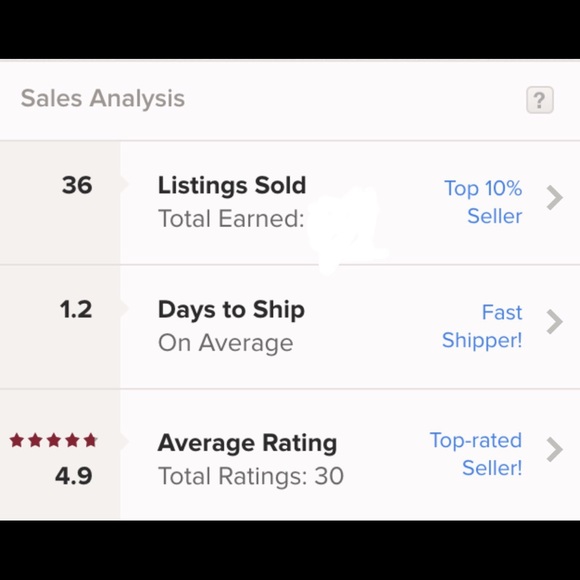Open Fast Shipper! link
580x580 pixels.
[482, 326]
